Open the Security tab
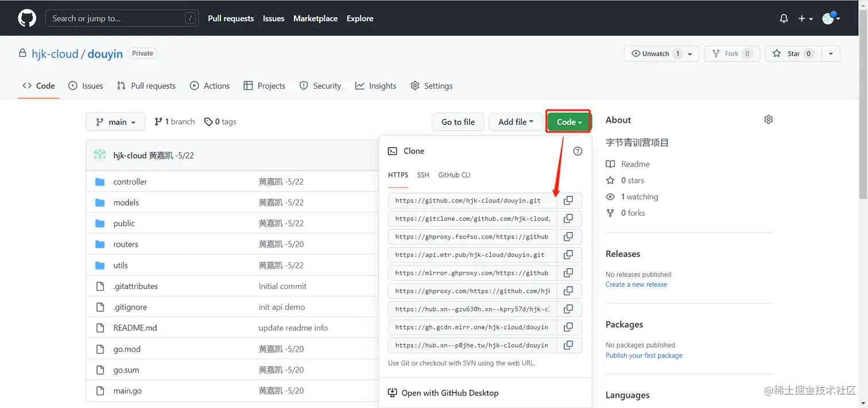The width and height of the screenshot is (868, 408). (320, 86)
